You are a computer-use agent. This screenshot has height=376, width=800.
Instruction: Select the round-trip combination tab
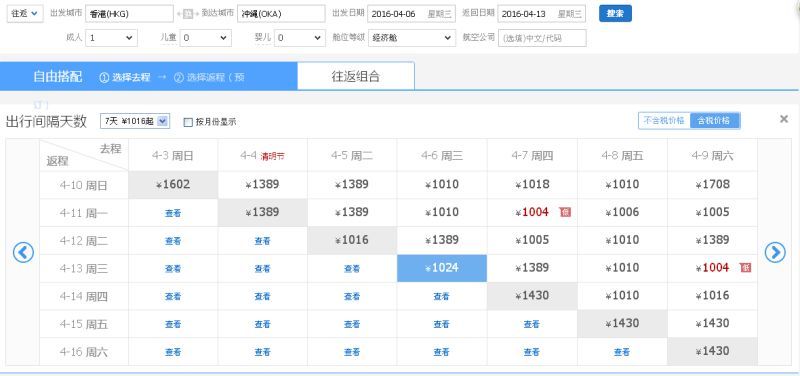356,77
